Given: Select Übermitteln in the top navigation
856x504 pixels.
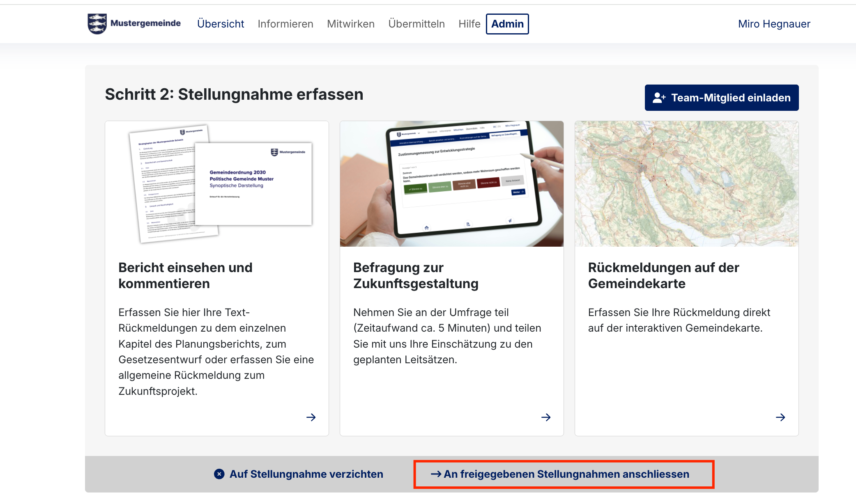Looking at the screenshot, I should 416,24.
